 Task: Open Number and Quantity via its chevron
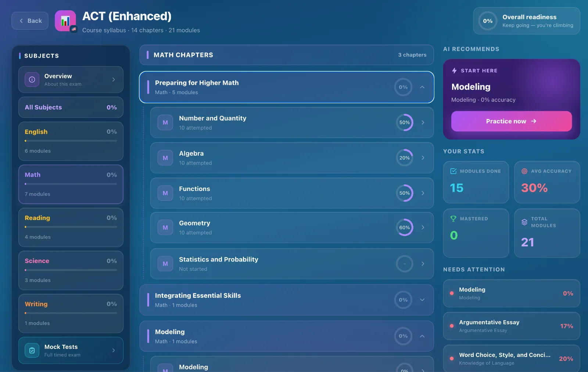(423, 123)
